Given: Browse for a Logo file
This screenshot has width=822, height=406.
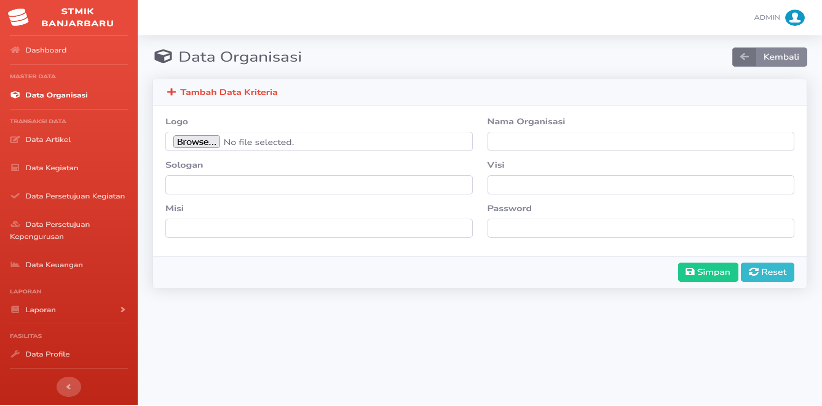Looking at the screenshot, I should [x=197, y=142].
